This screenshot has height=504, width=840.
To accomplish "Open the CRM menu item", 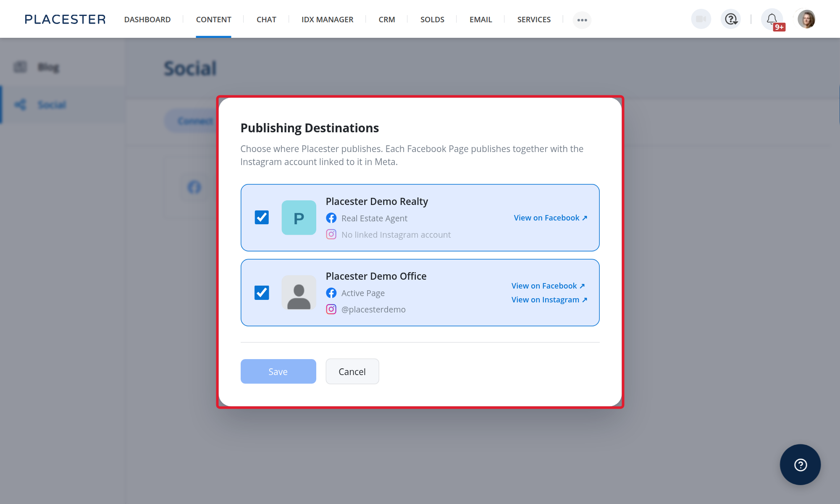I will coord(386,19).
